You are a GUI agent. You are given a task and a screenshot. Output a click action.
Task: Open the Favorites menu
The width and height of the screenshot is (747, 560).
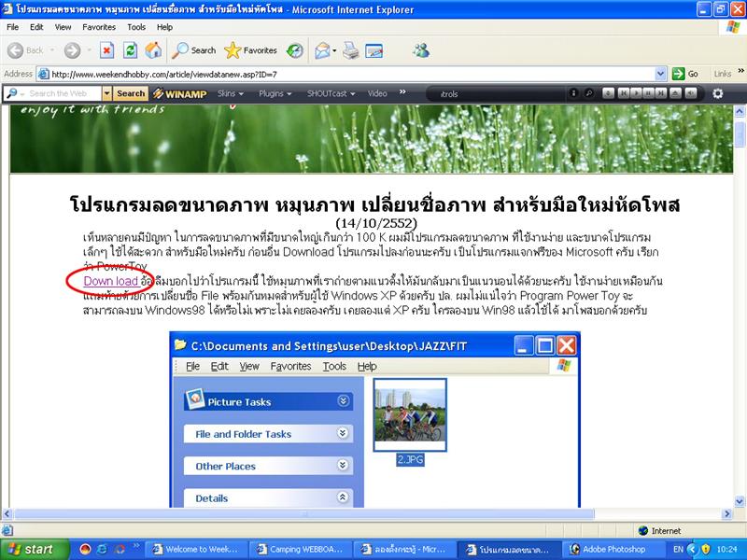tap(98, 27)
